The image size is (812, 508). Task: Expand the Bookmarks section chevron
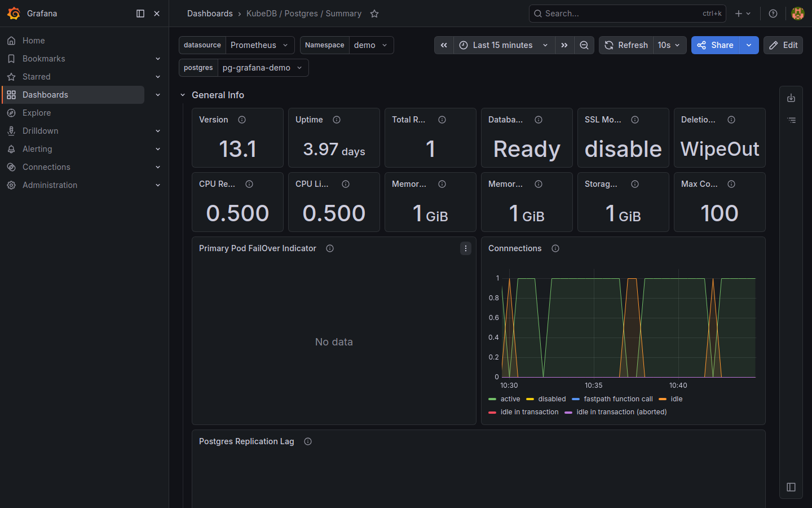coord(158,59)
